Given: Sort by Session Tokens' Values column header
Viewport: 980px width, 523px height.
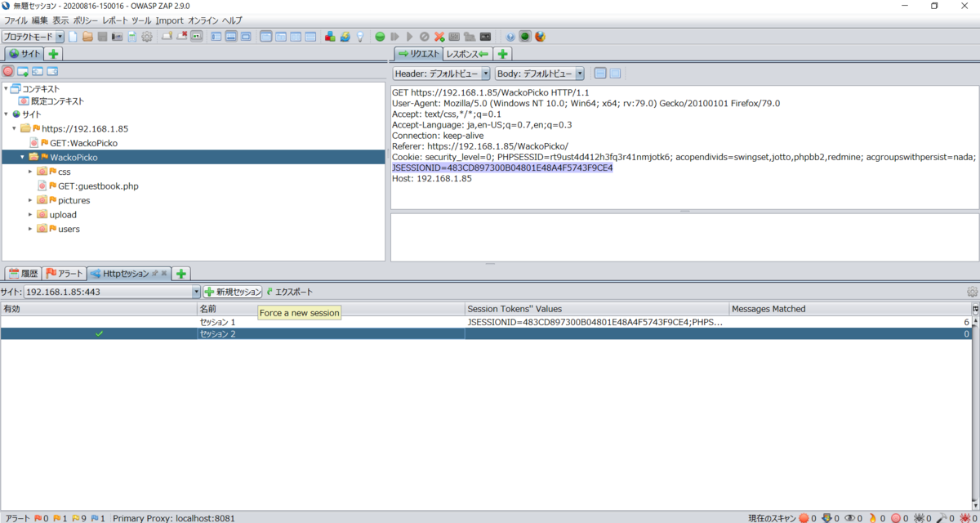Looking at the screenshot, I should click(597, 309).
